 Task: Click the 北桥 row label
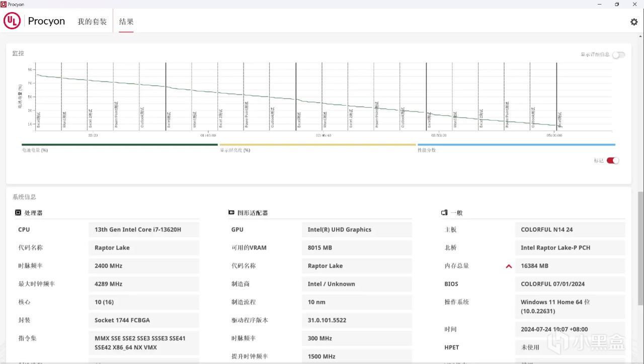click(x=450, y=248)
